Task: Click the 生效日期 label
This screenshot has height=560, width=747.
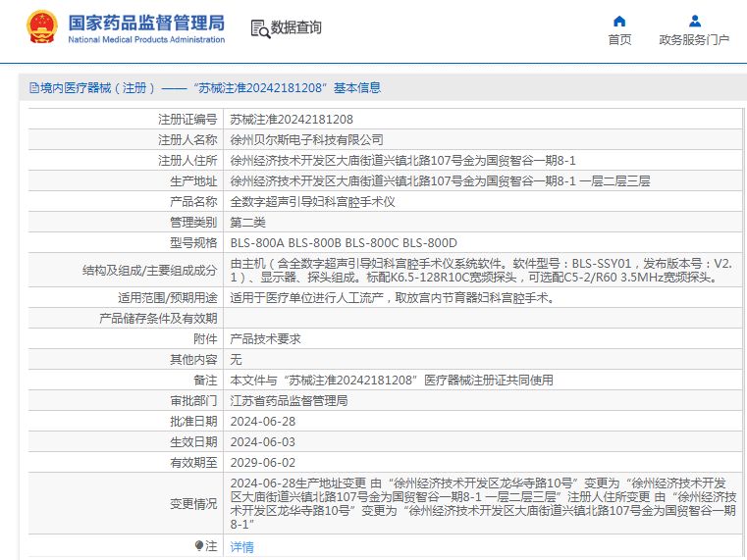Action: 193,442
